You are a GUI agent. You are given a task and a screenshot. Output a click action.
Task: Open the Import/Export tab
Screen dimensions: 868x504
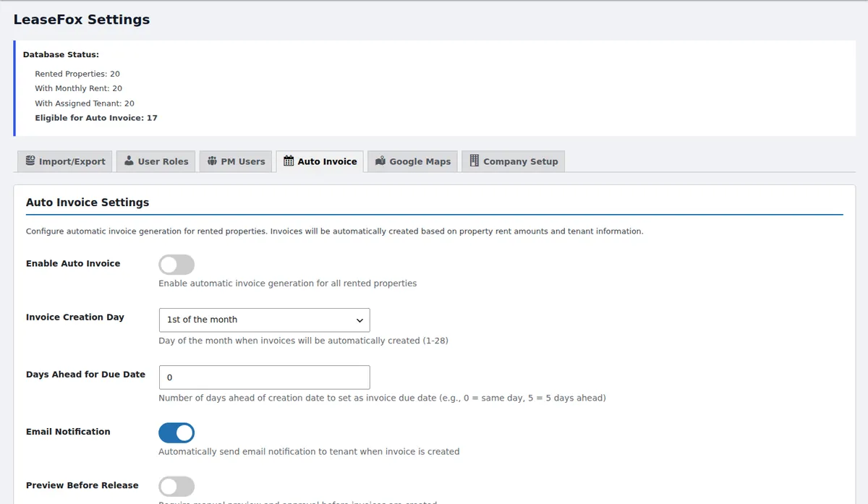click(65, 161)
